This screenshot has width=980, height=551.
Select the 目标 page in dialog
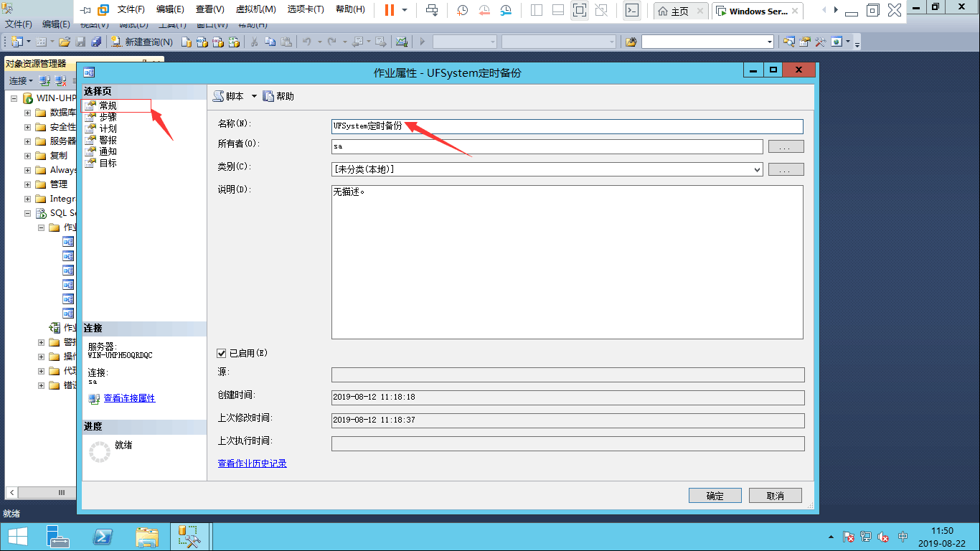click(108, 163)
